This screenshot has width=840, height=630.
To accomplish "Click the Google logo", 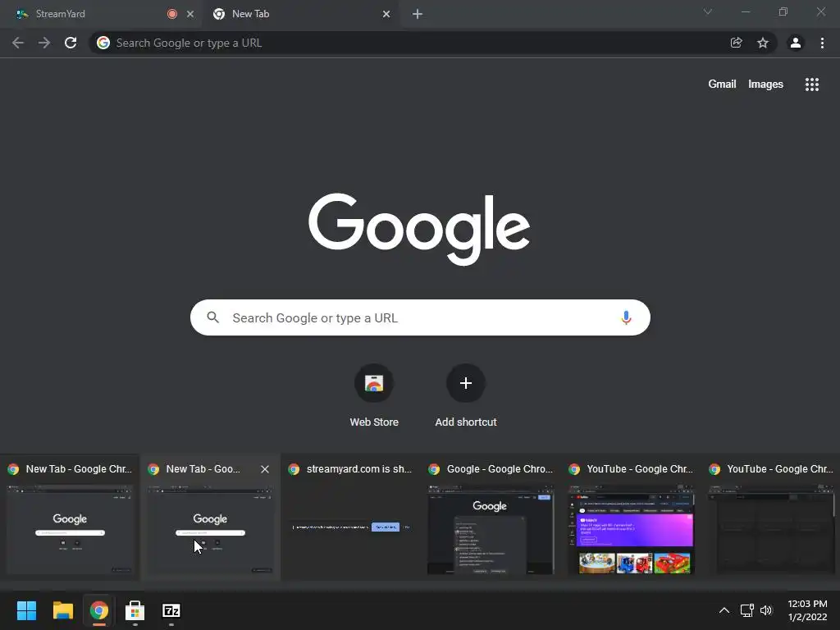I will click(419, 230).
